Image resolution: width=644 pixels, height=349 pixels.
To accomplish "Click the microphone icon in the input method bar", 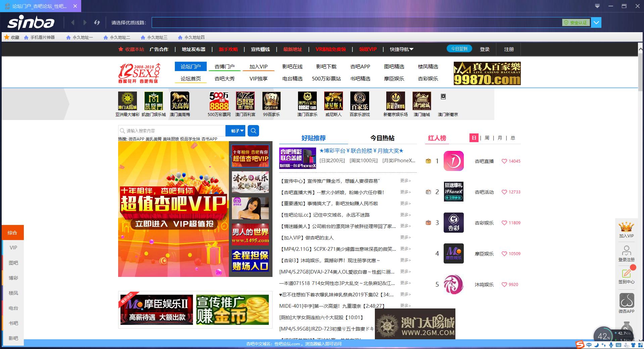I will tap(611, 345).
